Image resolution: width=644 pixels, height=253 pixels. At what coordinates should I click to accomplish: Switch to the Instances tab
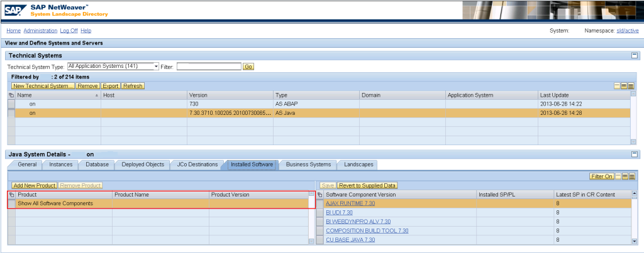(x=61, y=164)
